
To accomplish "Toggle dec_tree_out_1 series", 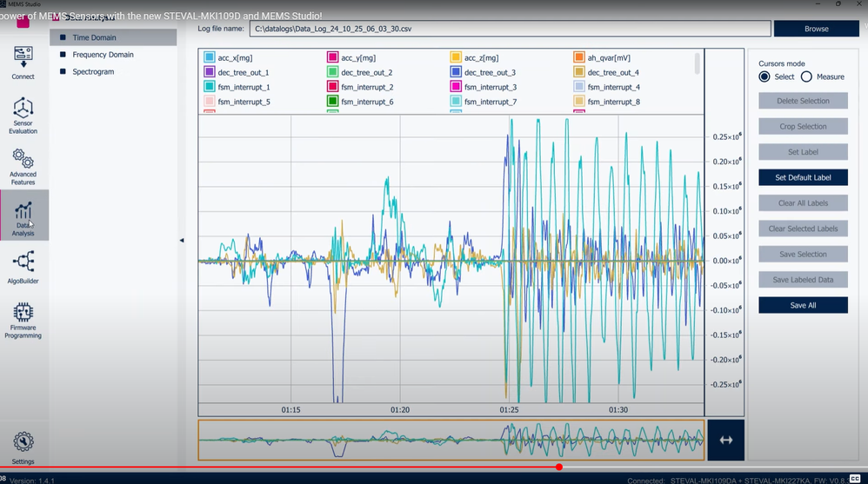I will click(210, 72).
